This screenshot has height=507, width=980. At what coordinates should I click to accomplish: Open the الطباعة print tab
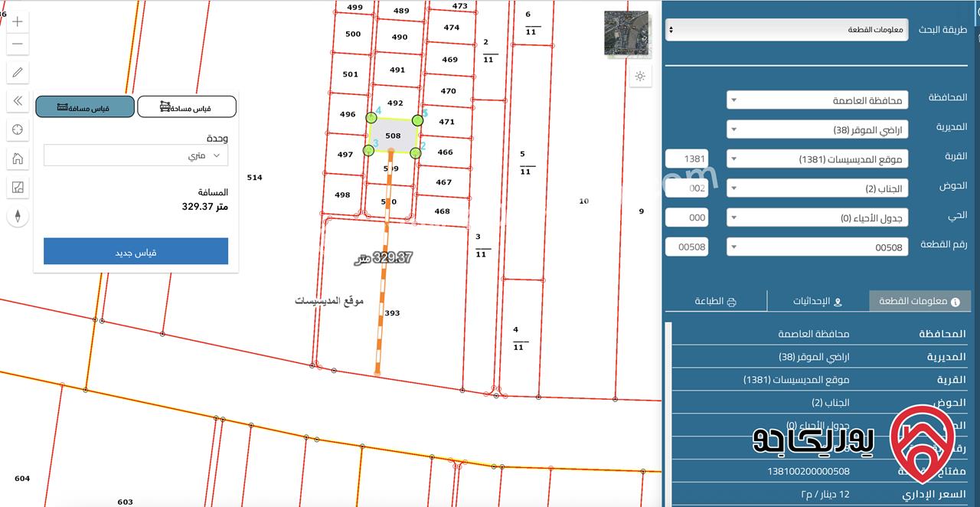pyautogui.click(x=716, y=302)
